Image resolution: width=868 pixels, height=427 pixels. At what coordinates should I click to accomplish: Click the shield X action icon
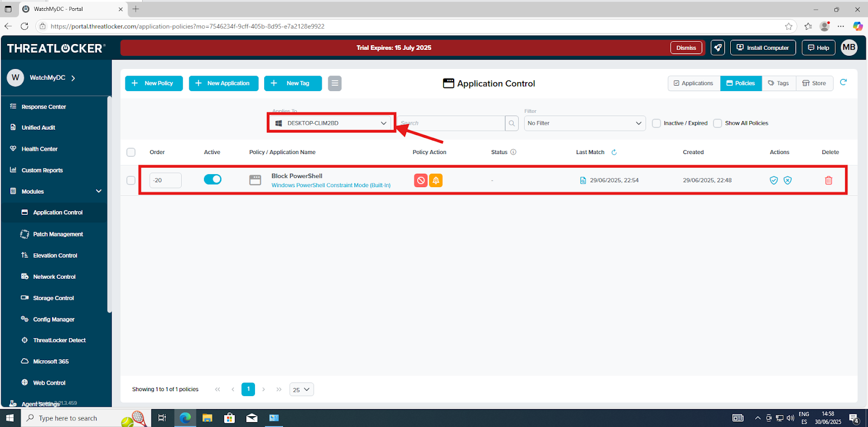788,180
